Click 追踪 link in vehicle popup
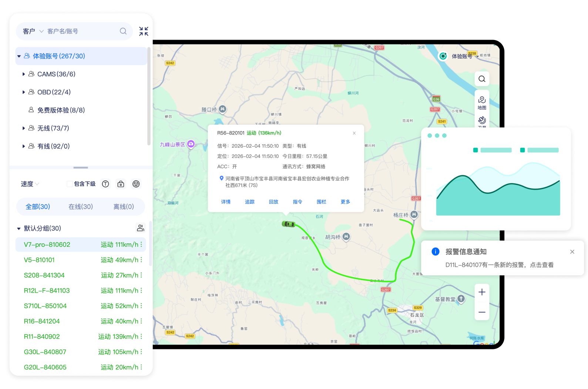 coord(250,202)
